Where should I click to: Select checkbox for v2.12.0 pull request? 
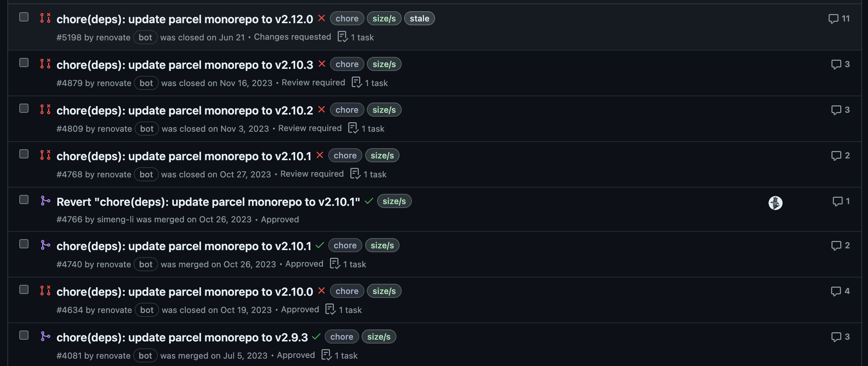[24, 17]
